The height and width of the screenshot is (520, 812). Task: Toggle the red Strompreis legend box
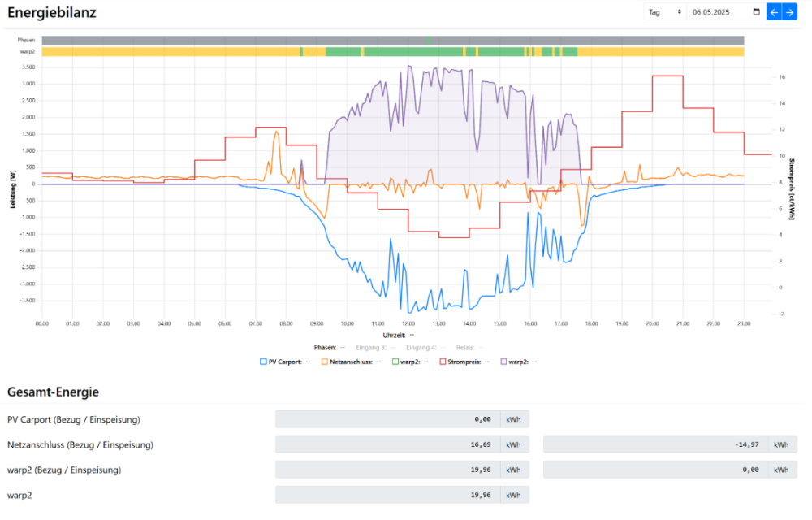443,362
